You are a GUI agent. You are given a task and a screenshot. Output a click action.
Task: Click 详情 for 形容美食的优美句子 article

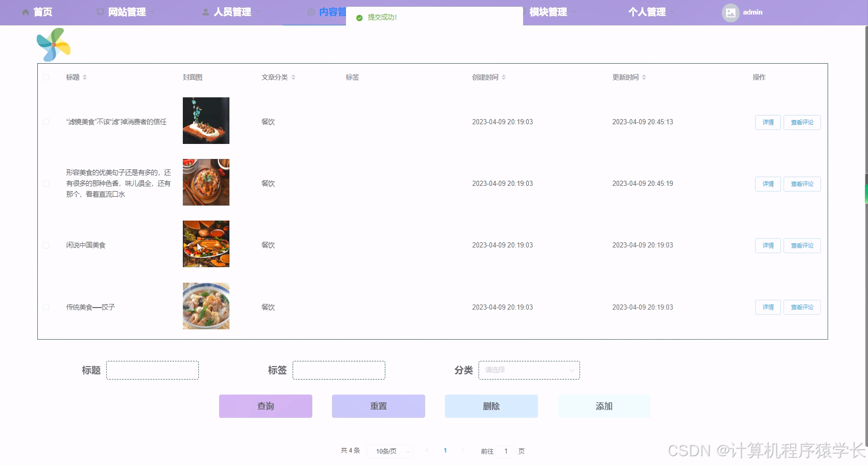click(768, 184)
